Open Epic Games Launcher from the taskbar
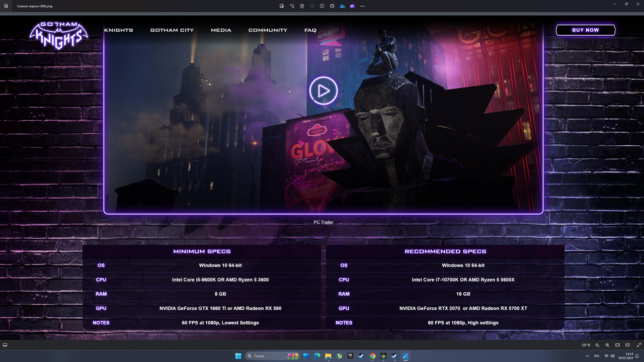Screen dimensions: 644x362 click(x=350, y=356)
